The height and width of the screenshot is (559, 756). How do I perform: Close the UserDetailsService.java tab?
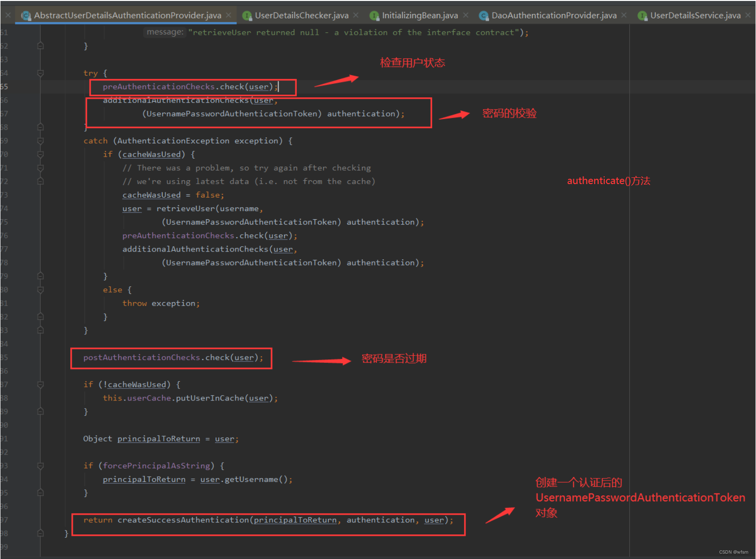748,15
